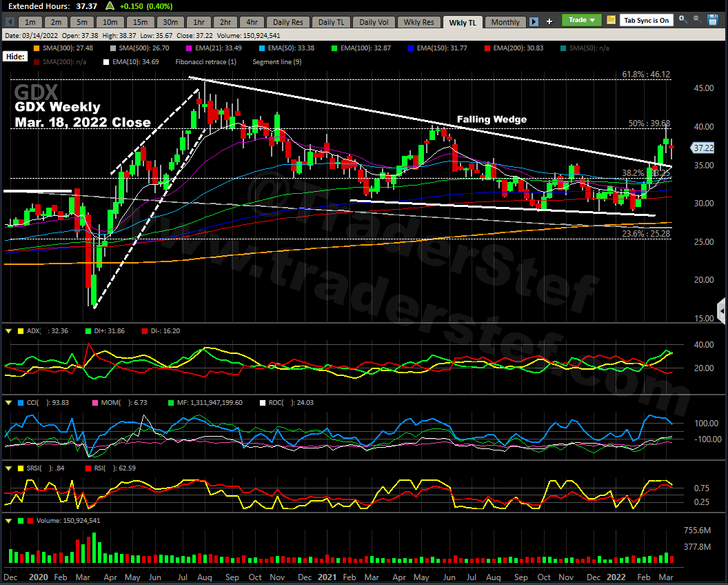Open the yellow notes icon

611,20
